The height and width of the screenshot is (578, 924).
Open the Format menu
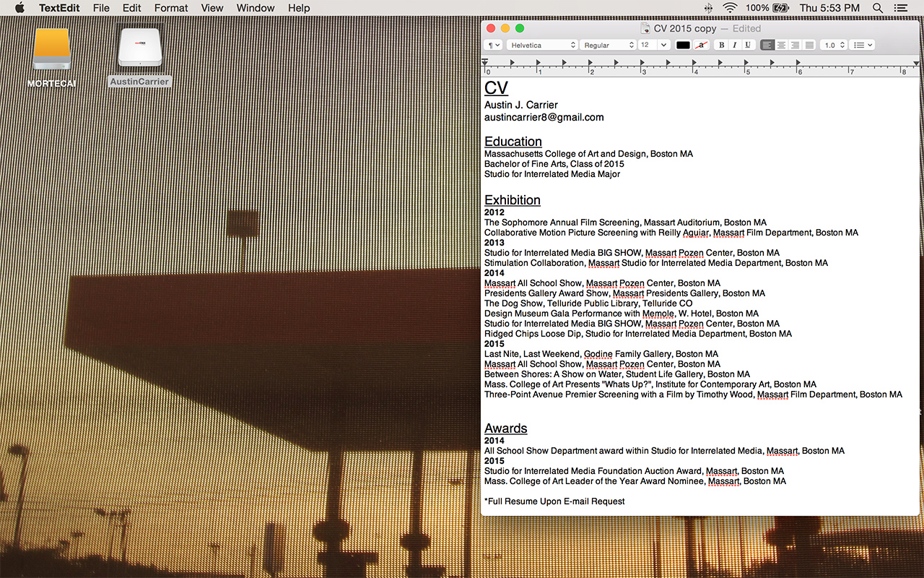click(171, 8)
